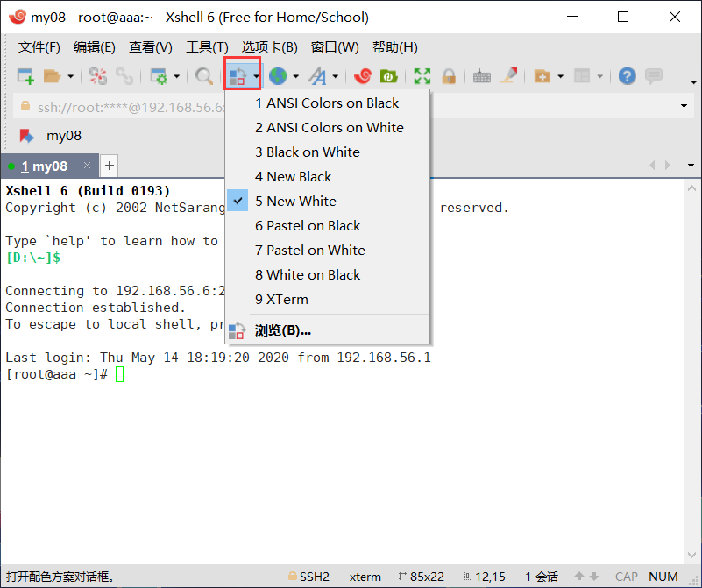702x588 pixels.
Task: Open the 帮助(H) menu
Action: click(395, 47)
